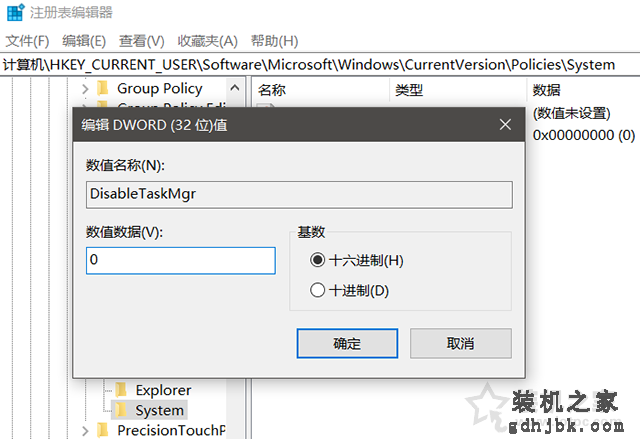Click the System folder icon
640x439 pixels.
coord(121,410)
